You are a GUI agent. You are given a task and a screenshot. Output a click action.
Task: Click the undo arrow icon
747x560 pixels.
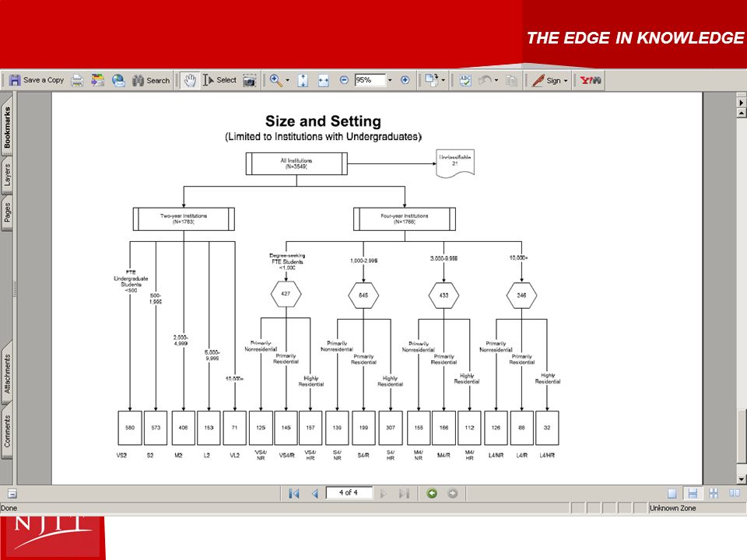point(485,80)
